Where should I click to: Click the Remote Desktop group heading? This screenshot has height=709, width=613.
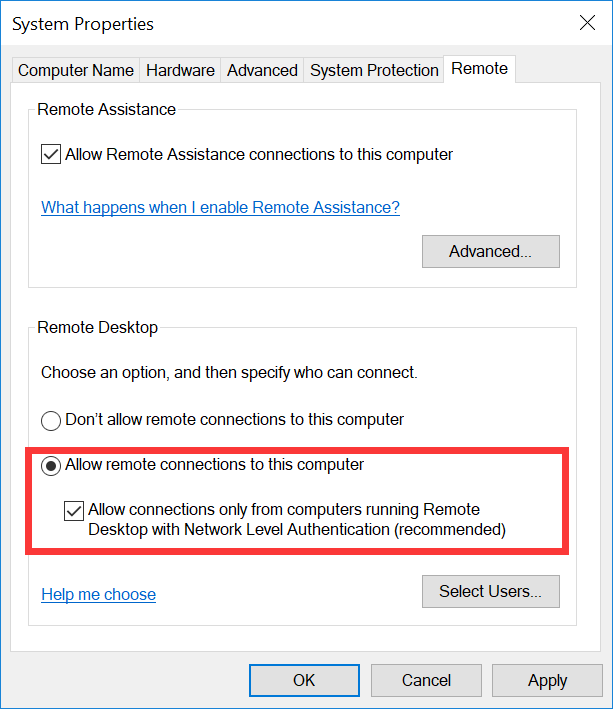pos(98,327)
